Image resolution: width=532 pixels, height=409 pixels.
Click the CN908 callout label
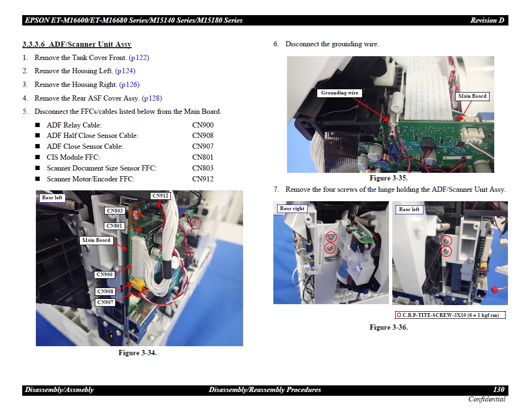point(106,292)
